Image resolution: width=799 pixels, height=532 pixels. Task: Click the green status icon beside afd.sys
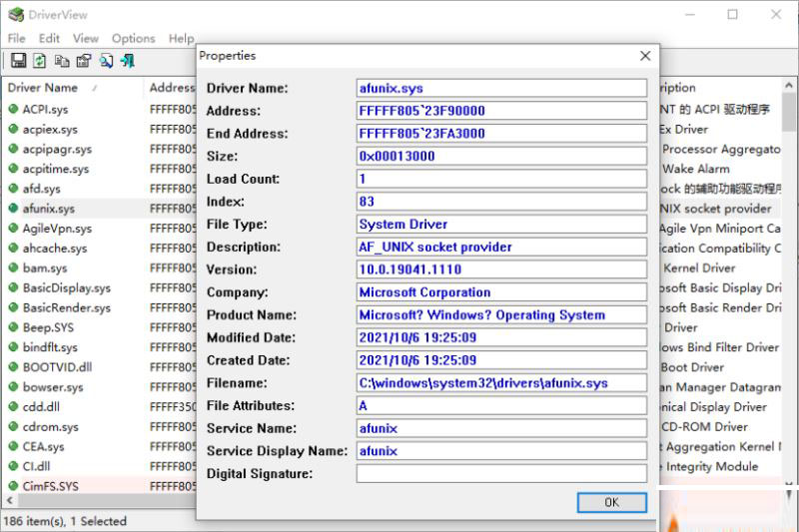tap(13, 188)
